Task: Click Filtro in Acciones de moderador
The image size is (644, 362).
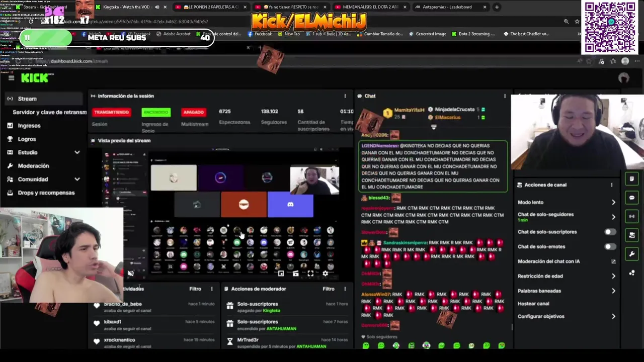Action: [329, 289]
